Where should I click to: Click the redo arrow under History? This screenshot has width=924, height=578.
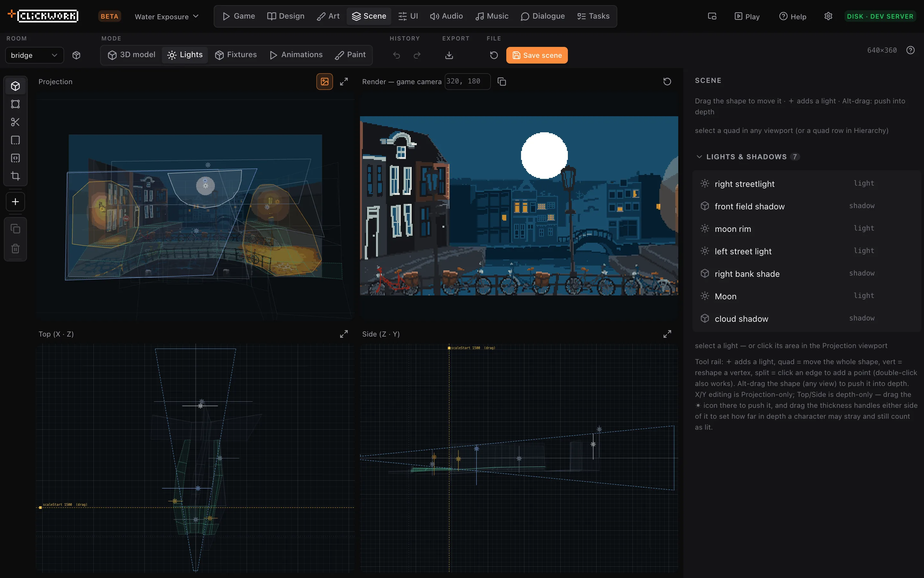[417, 55]
